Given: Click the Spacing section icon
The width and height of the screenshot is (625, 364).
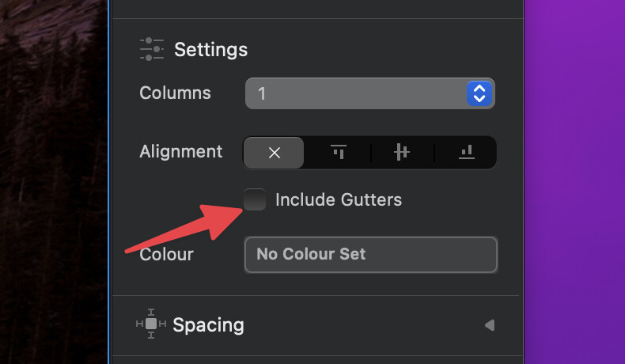Looking at the screenshot, I should click(150, 324).
